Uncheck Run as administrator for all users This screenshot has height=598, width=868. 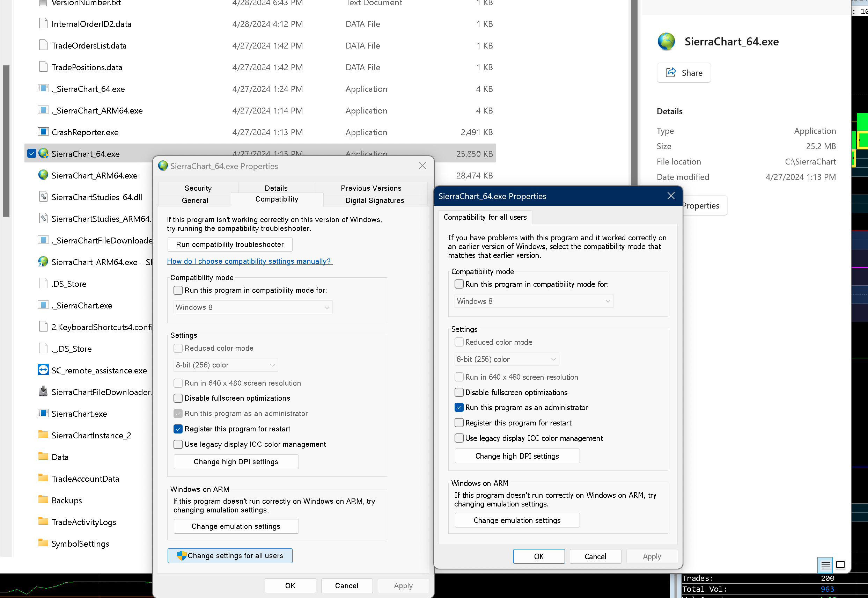click(459, 408)
